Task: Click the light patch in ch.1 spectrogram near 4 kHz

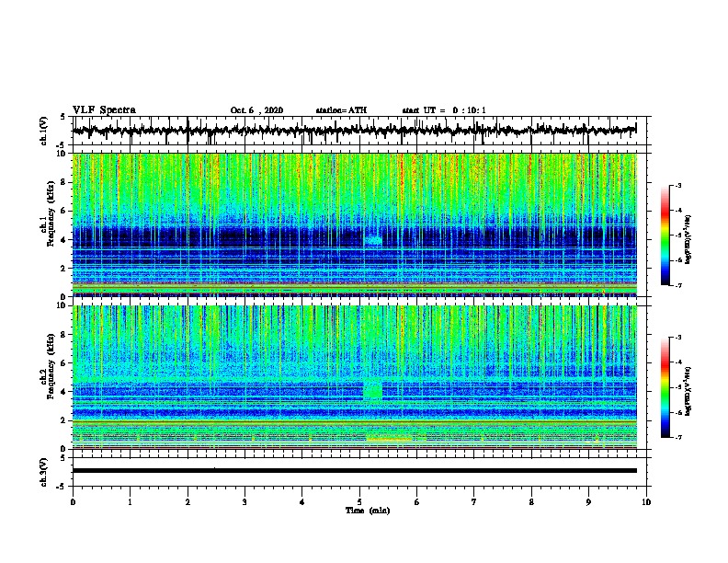Action: [x=373, y=240]
